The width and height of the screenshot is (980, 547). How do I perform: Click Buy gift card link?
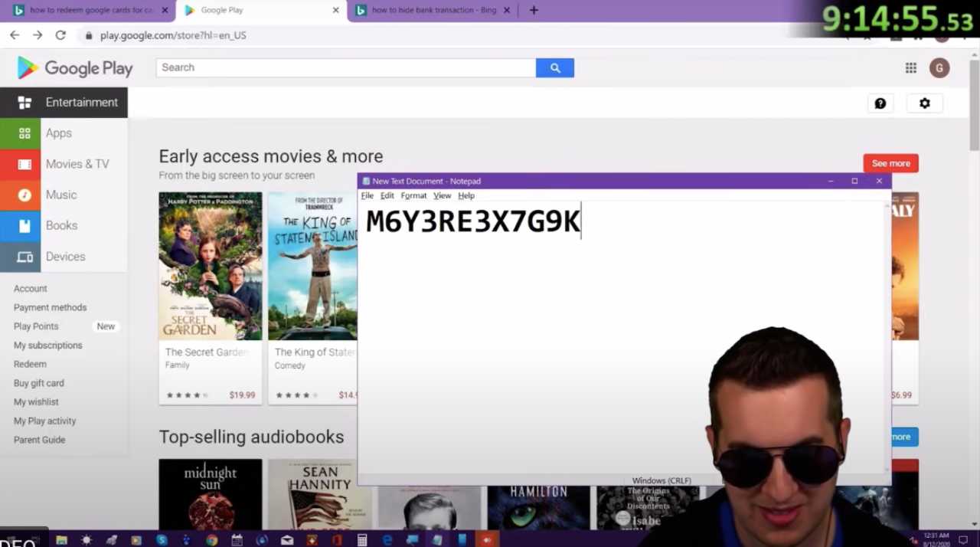pyautogui.click(x=39, y=383)
